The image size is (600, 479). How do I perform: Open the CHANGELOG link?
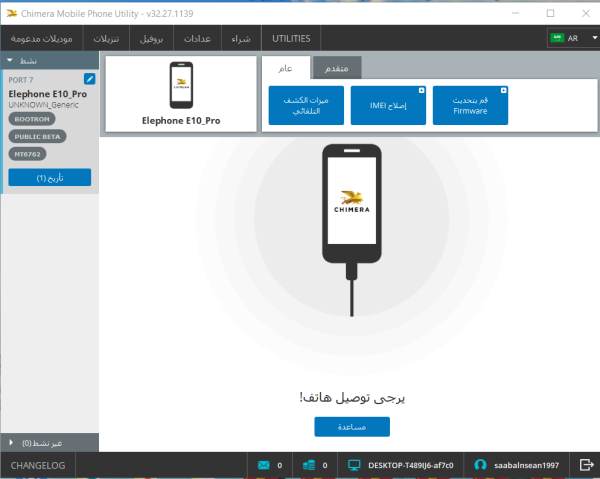tap(38, 465)
